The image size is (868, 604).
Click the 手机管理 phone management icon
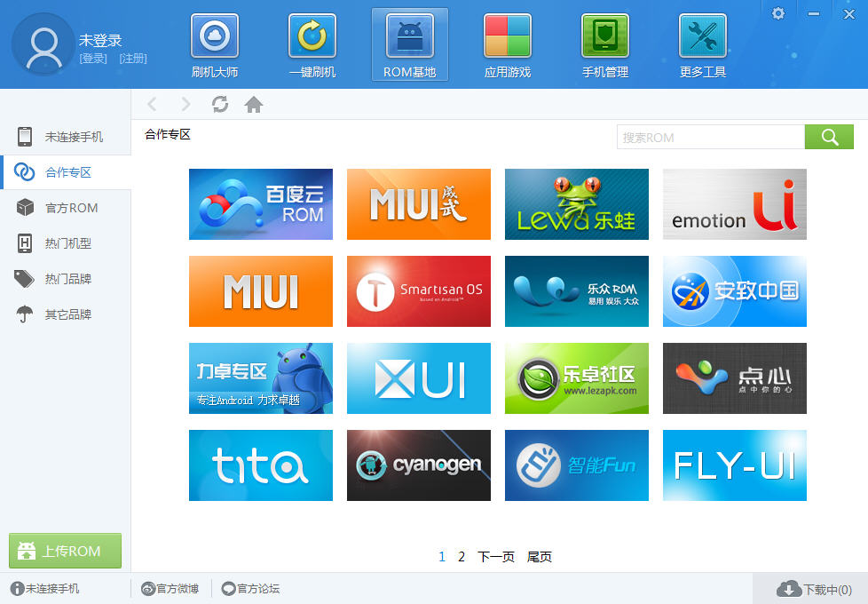point(605,37)
